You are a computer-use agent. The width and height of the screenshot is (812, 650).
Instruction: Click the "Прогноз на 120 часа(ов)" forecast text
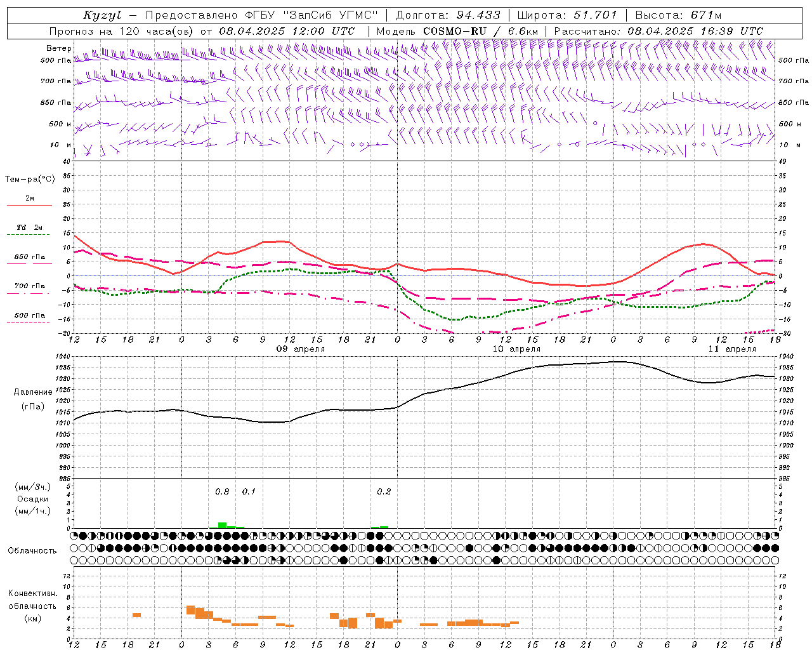pyautogui.click(x=122, y=31)
